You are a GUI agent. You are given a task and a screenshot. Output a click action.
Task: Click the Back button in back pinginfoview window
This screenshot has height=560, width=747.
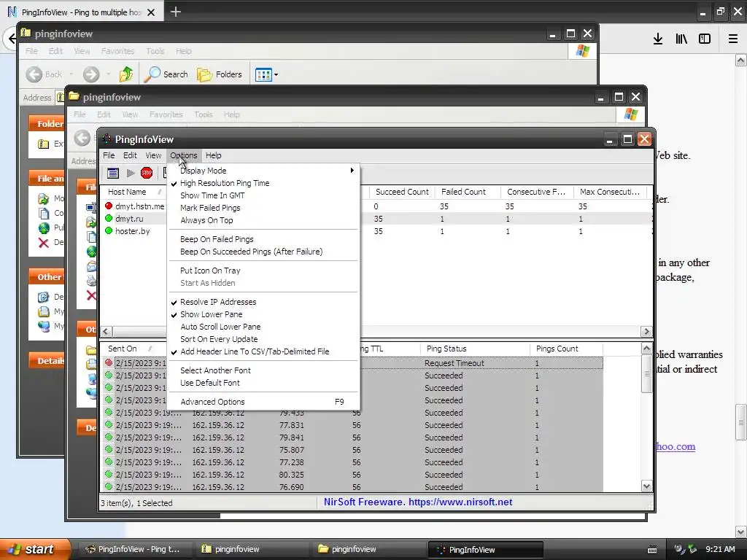(x=44, y=74)
